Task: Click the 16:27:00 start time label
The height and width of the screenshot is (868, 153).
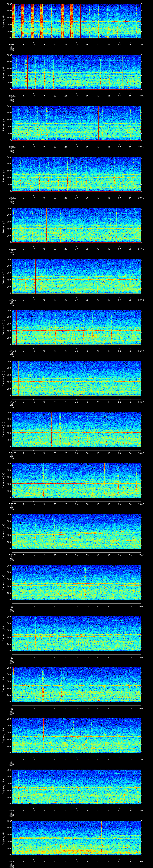Action: coord(12,606)
